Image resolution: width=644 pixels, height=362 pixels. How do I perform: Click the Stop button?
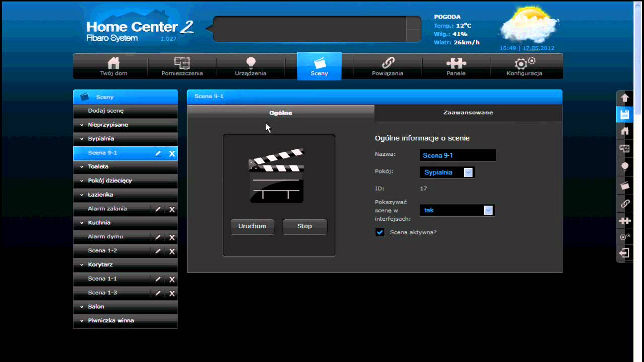304,226
